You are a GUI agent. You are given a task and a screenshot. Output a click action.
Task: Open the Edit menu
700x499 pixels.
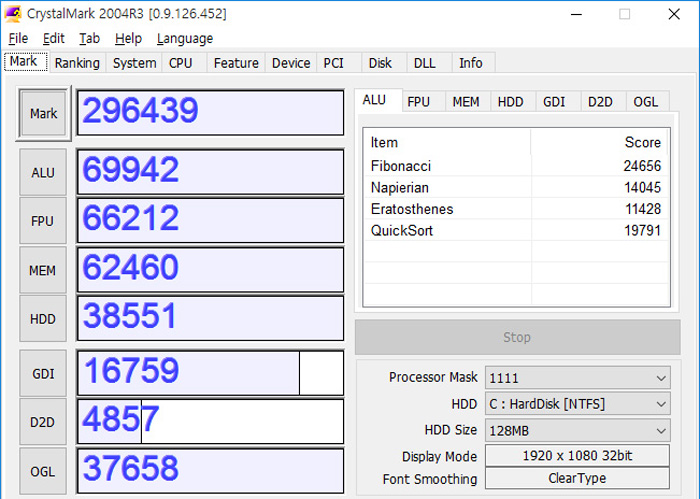point(54,39)
